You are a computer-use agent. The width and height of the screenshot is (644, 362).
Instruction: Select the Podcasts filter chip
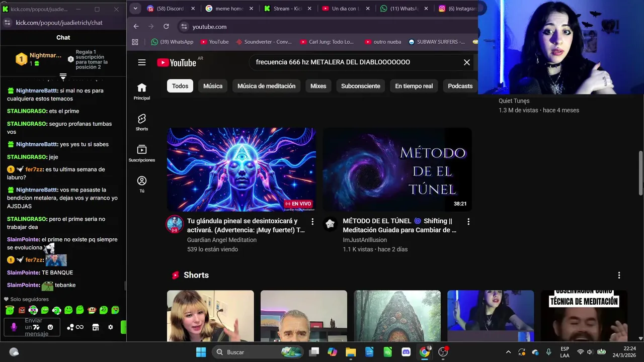(x=460, y=86)
